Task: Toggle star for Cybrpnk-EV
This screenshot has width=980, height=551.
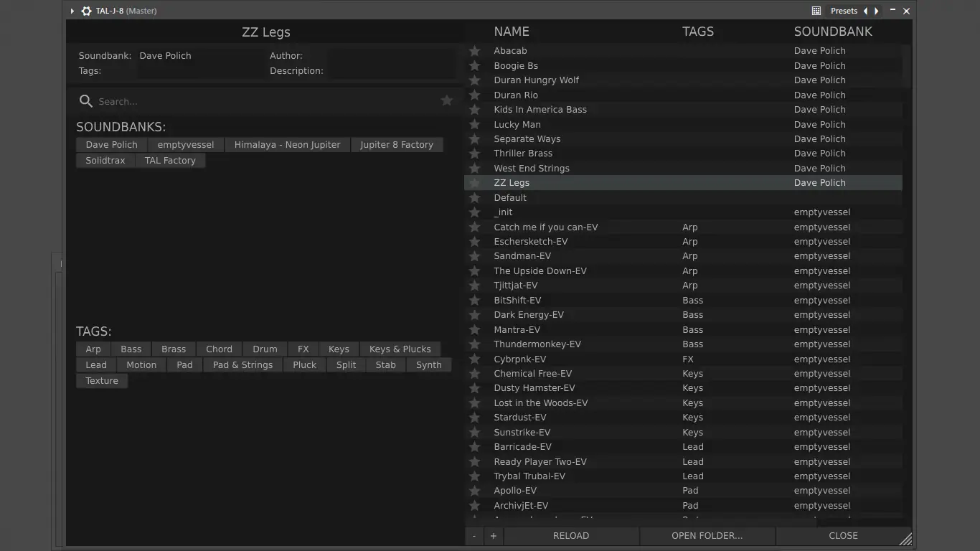Action: point(474,359)
